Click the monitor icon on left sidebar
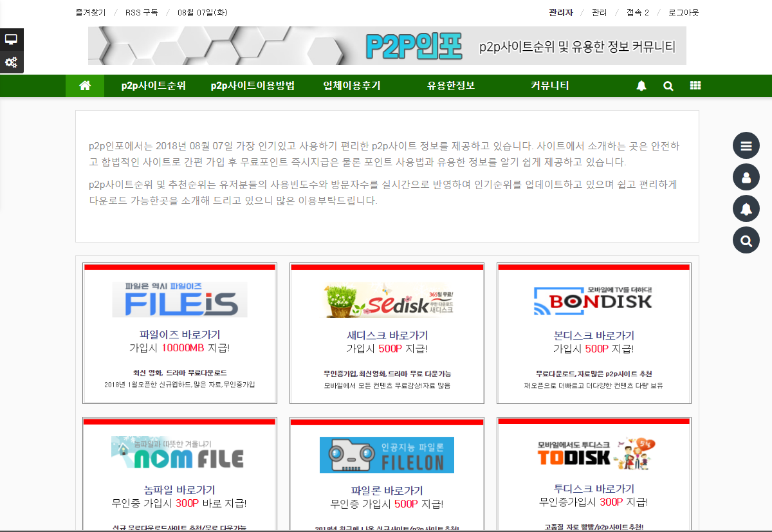Image resolution: width=772 pixels, height=532 pixels. [x=11, y=39]
